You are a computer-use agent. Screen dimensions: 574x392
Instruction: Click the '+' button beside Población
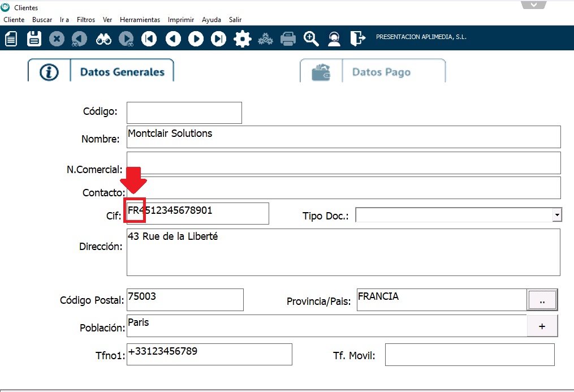tap(542, 326)
